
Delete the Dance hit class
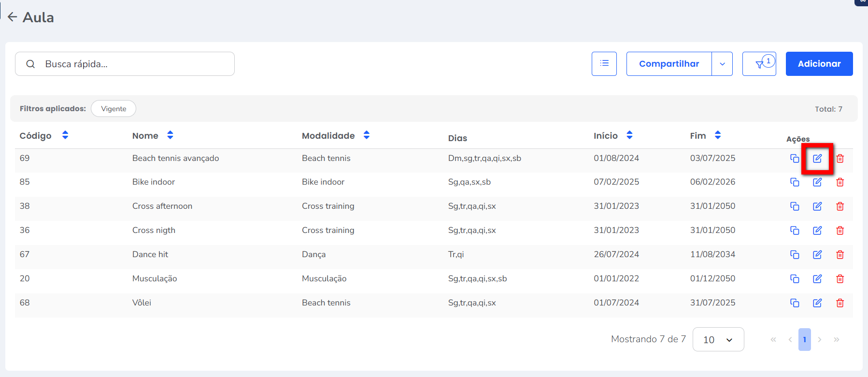pyautogui.click(x=840, y=255)
